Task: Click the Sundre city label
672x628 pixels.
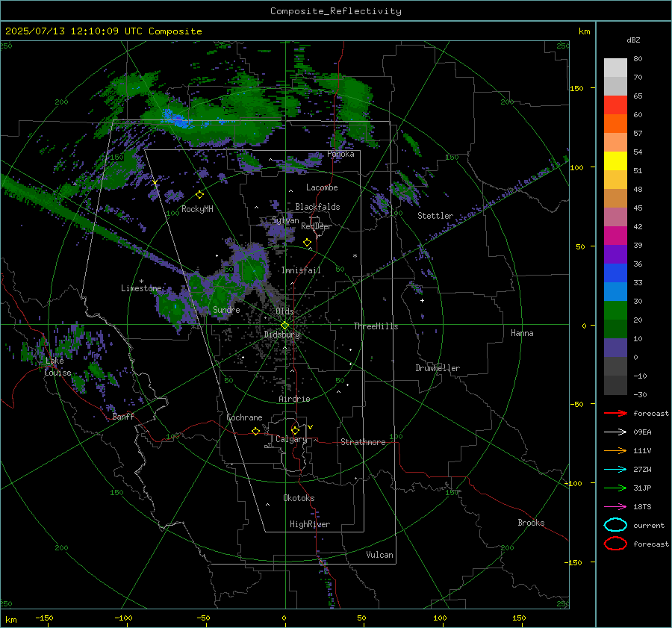Action: 226,309
